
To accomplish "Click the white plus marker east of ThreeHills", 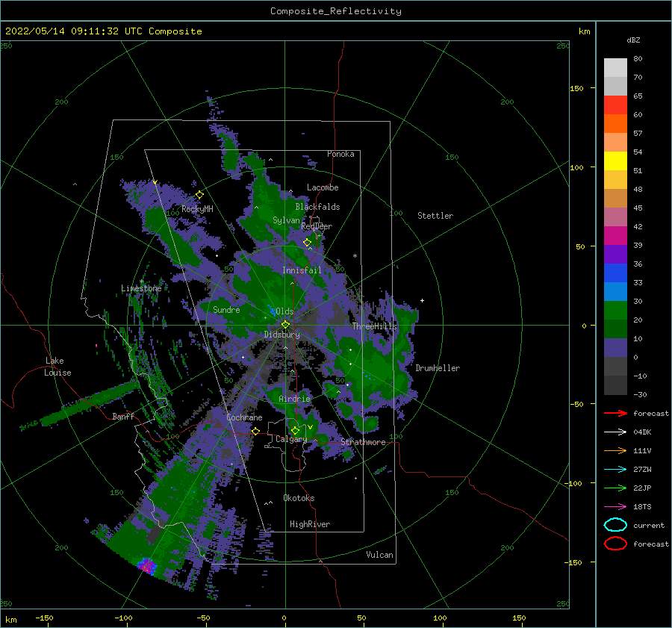I will [x=422, y=300].
